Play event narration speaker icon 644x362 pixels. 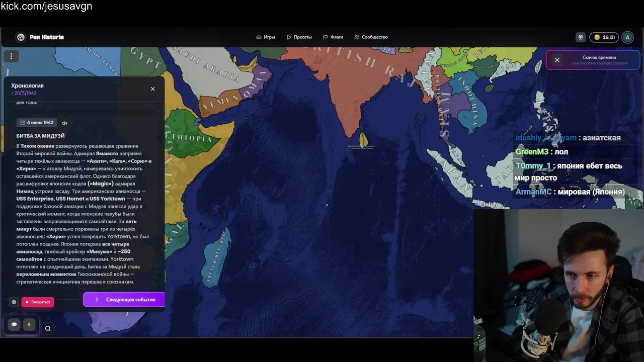(x=64, y=123)
